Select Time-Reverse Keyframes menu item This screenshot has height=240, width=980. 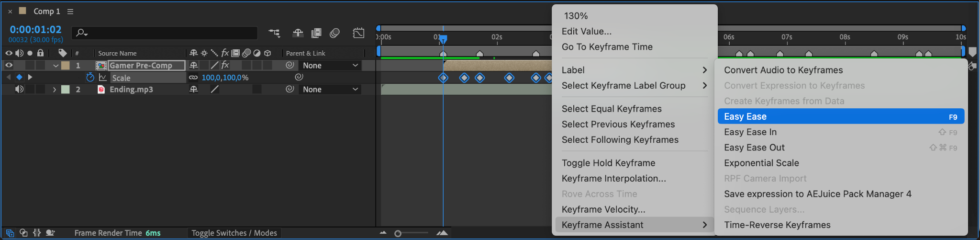point(777,225)
